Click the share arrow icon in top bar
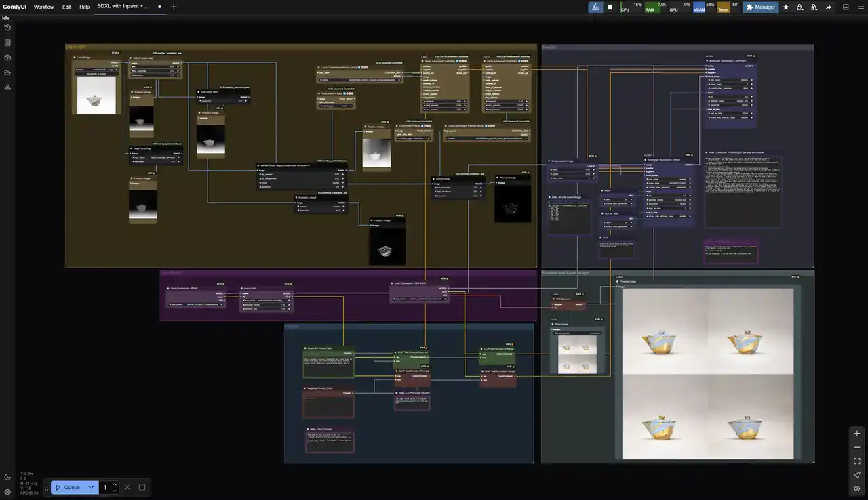This screenshot has width=868, height=500. tap(828, 7)
